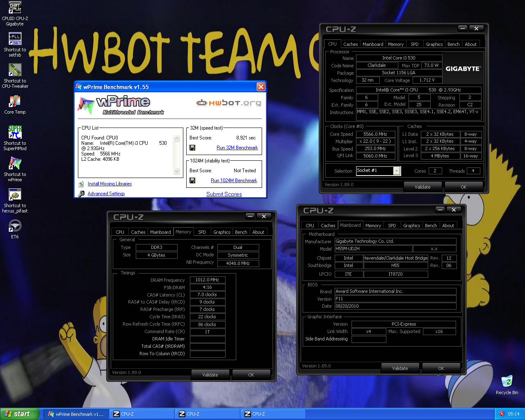This screenshot has height=420, width=525.
Task: Click the Gigabyte logo in CPU-Z
Action: [x=463, y=68]
